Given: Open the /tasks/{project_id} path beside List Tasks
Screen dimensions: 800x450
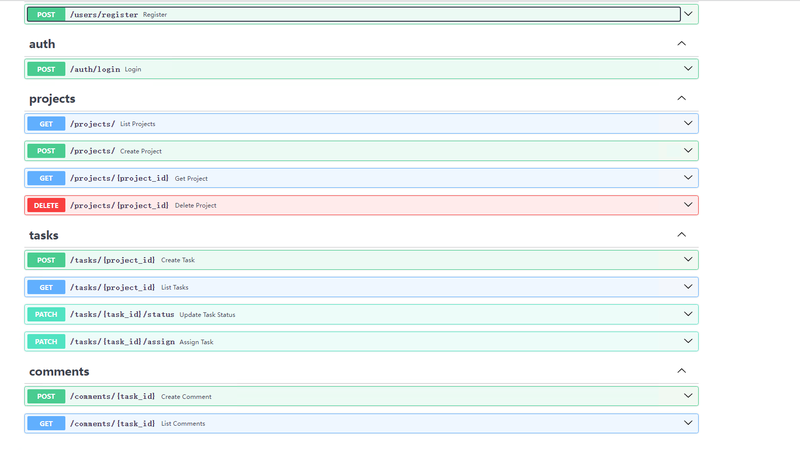Looking at the screenshot, I should (x=112, y=287).
